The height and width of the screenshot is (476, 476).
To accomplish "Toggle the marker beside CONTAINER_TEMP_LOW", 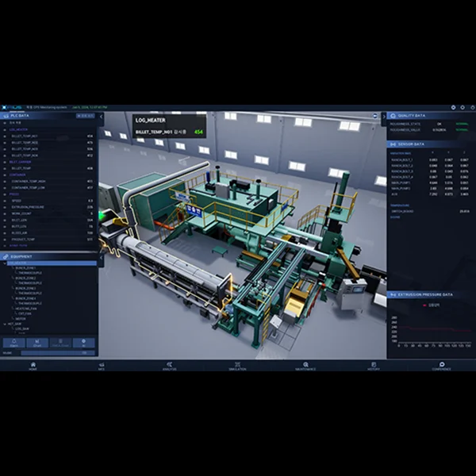I will point(5,188).
